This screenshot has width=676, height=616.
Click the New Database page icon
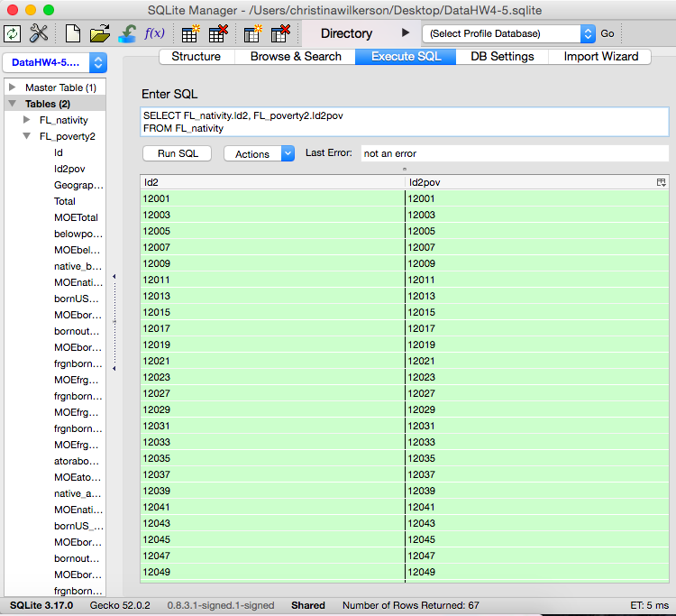pos(72,33)
